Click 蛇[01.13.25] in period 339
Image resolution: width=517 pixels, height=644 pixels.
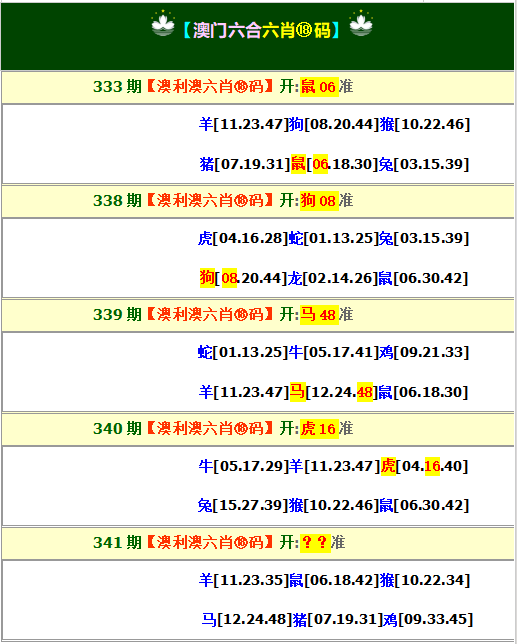[x=243, y=352]
